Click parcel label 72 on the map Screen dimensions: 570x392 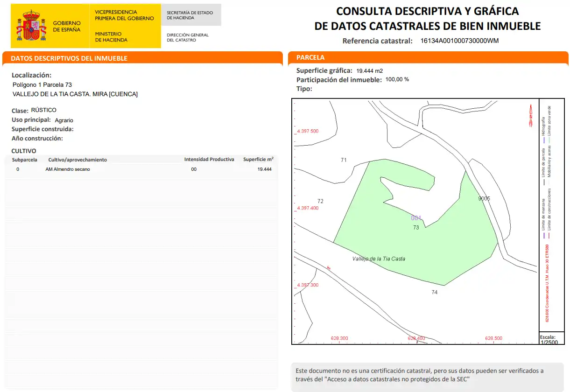pos(320,201)
